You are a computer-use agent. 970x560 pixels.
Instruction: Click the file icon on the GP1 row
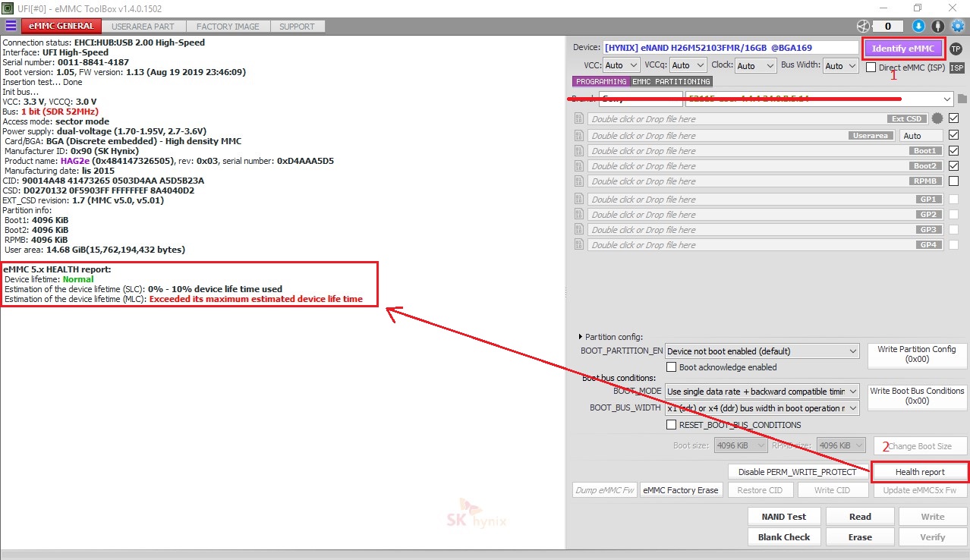click(x=578, y=200)
